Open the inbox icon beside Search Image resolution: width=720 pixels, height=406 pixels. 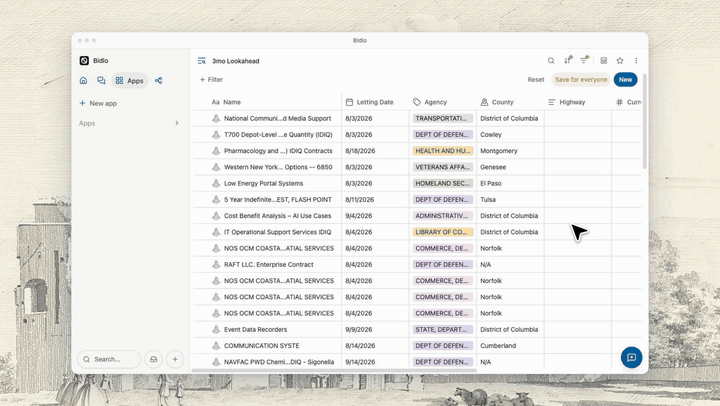pos(153,359)
